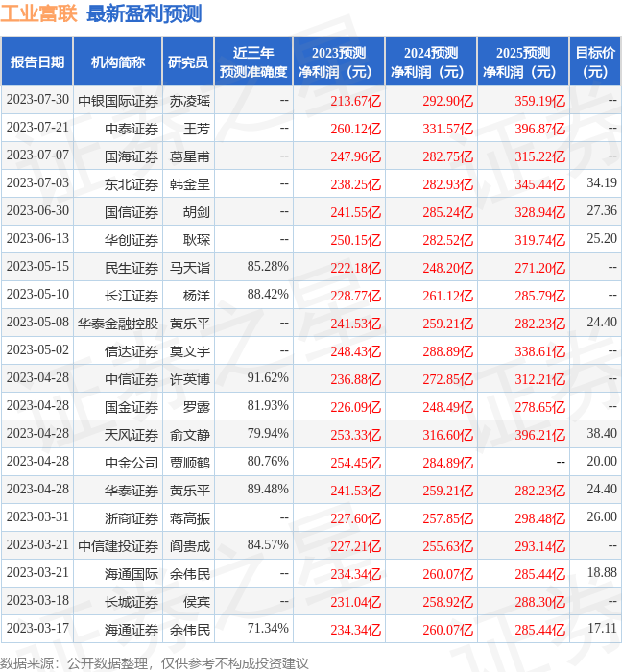Click analyst name 蒋高振
Screen dimensions: 622x672
tap(190, 518)
